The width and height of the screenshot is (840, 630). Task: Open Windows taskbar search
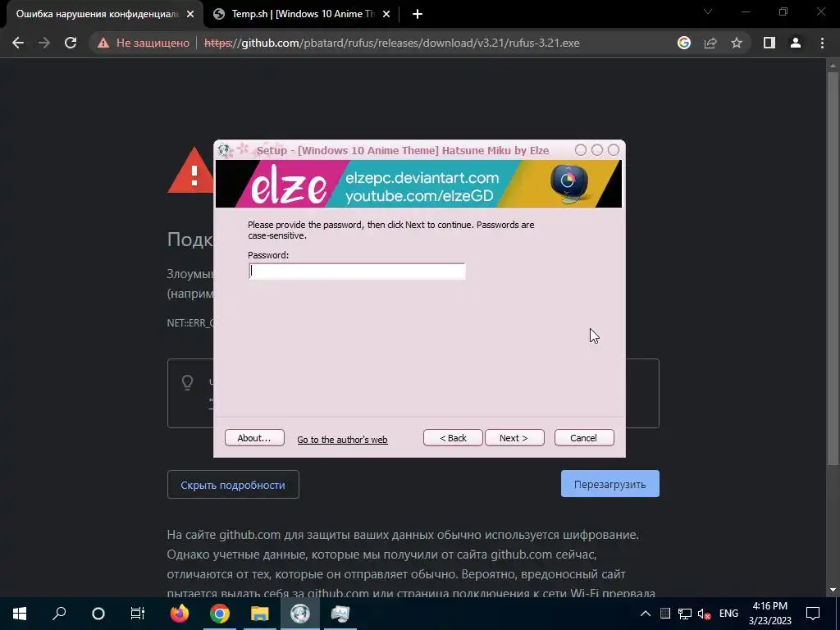(x=59, y=614)
